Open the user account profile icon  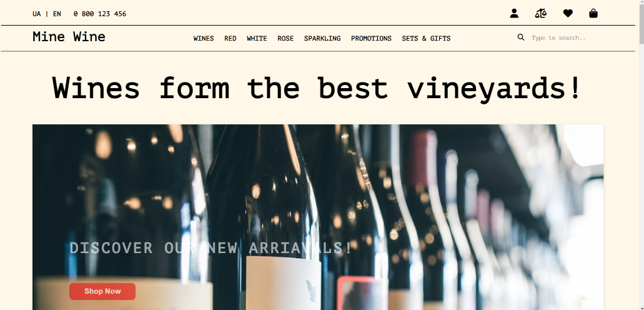(514, 14)
